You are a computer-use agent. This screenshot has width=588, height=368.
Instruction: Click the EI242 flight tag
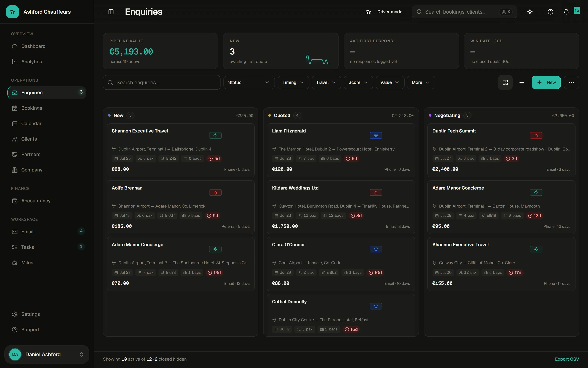coord(169,158)
